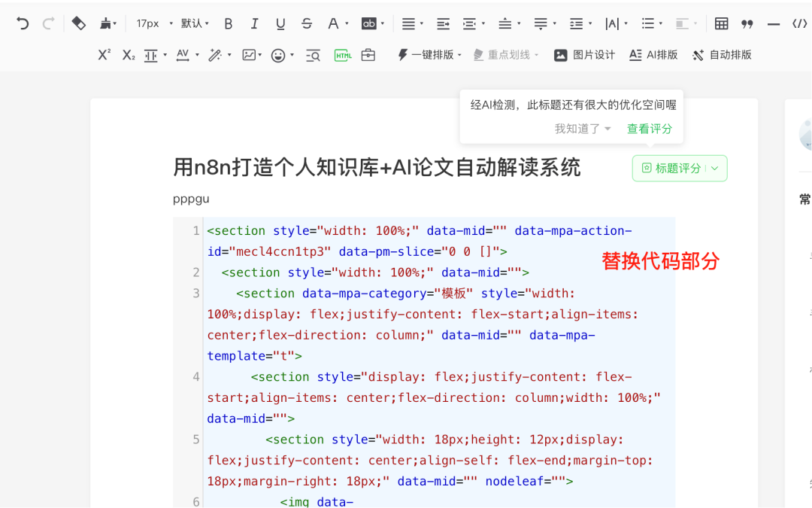Expand the emoji dropdown arrow

point(292,55)
